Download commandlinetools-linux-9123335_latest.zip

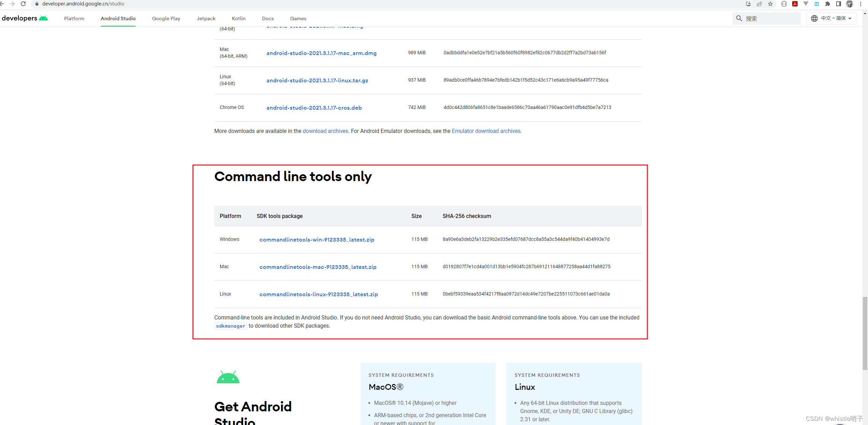[x=318, y=294]
